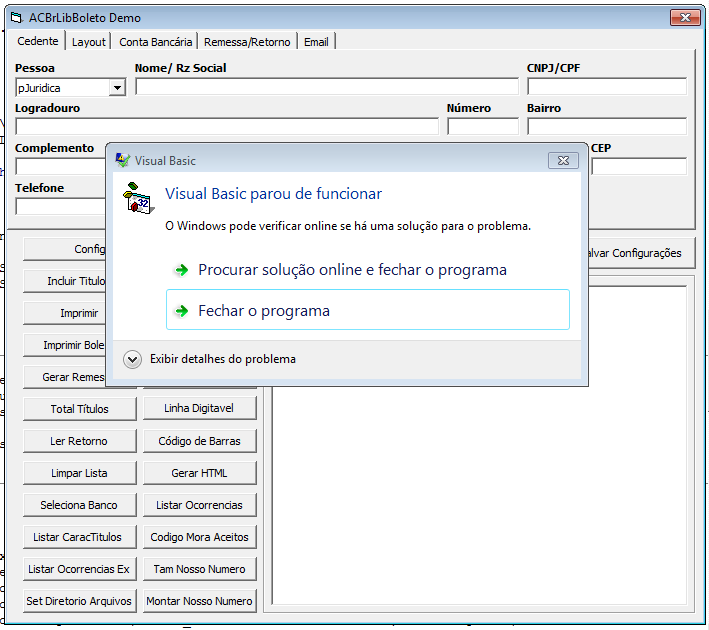Click the Visual Basic title icon
The height and width of the screenshot is (630, 709).
tap(122, 160)
